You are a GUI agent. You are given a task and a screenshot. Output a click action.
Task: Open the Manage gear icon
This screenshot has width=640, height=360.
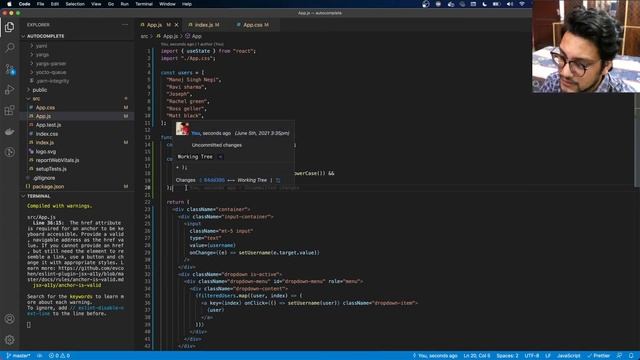point(9,340)
